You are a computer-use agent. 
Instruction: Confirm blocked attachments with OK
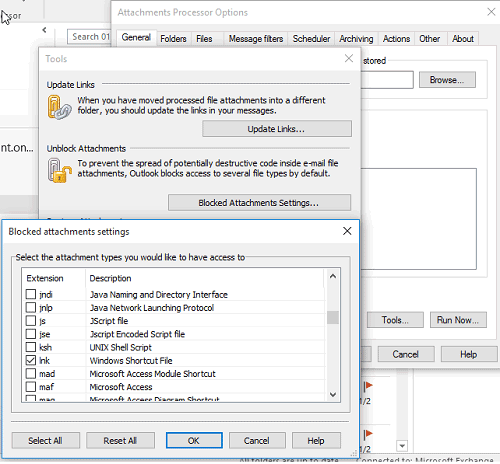pos(194,441)
